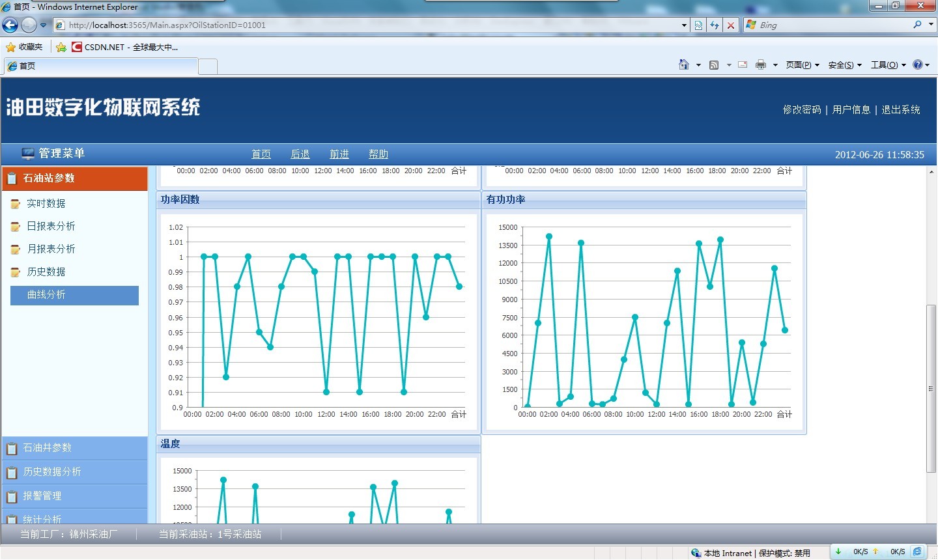Viewport: 938px width, 560px height.
Task: Click the network download speed arrow icon
Action: point(838,552)
